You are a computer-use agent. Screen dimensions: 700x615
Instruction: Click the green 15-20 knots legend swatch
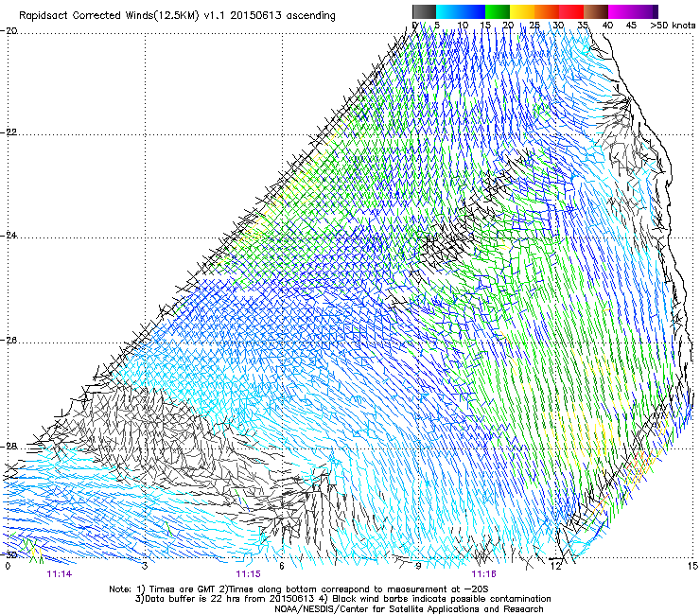point(498,11)
